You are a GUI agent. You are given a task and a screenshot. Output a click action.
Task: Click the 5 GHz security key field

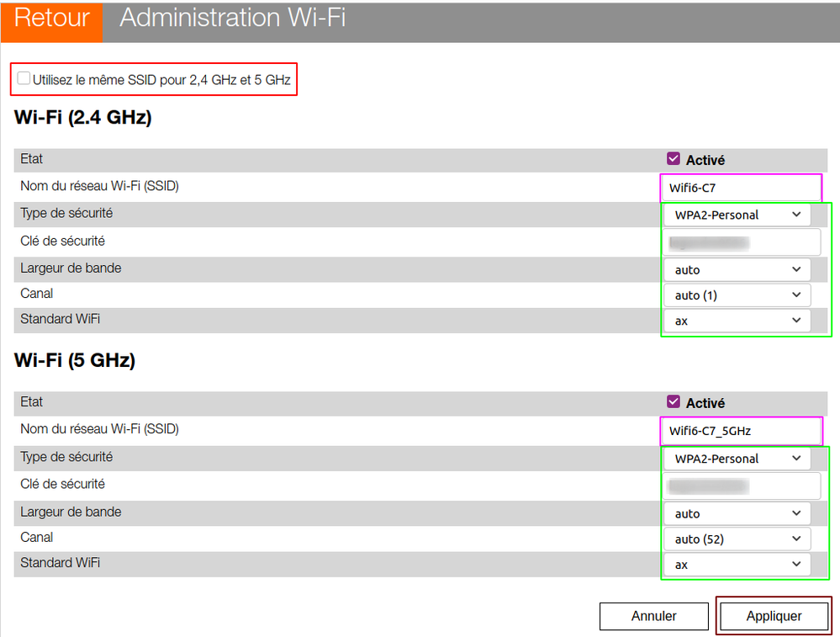coord(740,486)
